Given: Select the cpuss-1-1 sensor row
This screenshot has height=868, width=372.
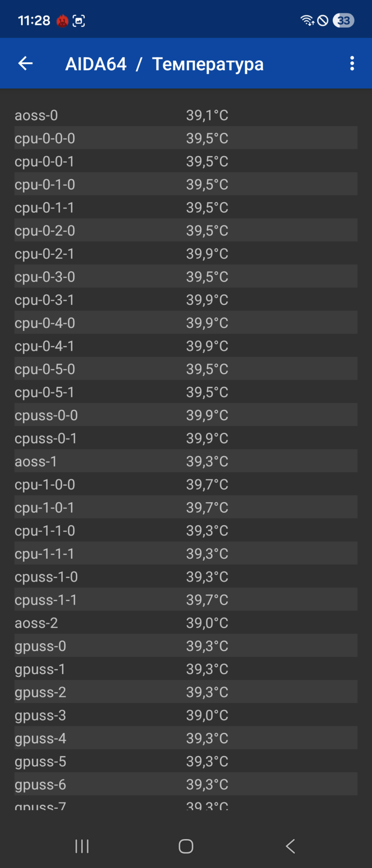Looking at the screenshot, I should [x=186, y=600].
